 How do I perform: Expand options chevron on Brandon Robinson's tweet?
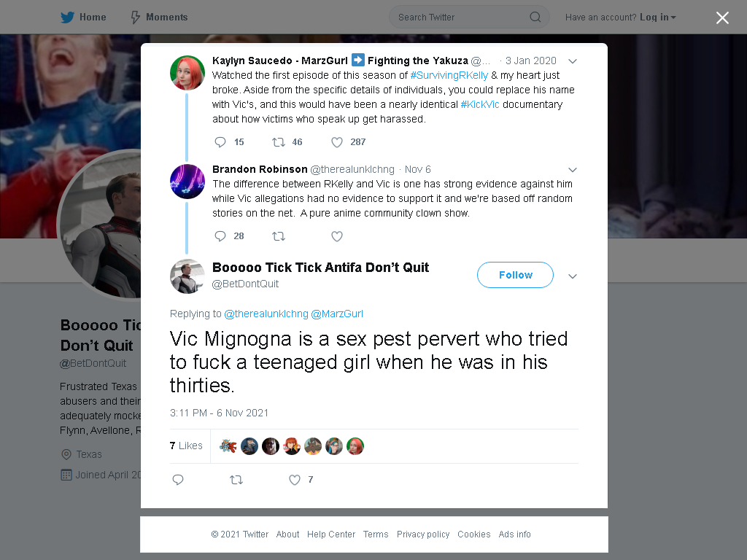[x=573, y=169]
